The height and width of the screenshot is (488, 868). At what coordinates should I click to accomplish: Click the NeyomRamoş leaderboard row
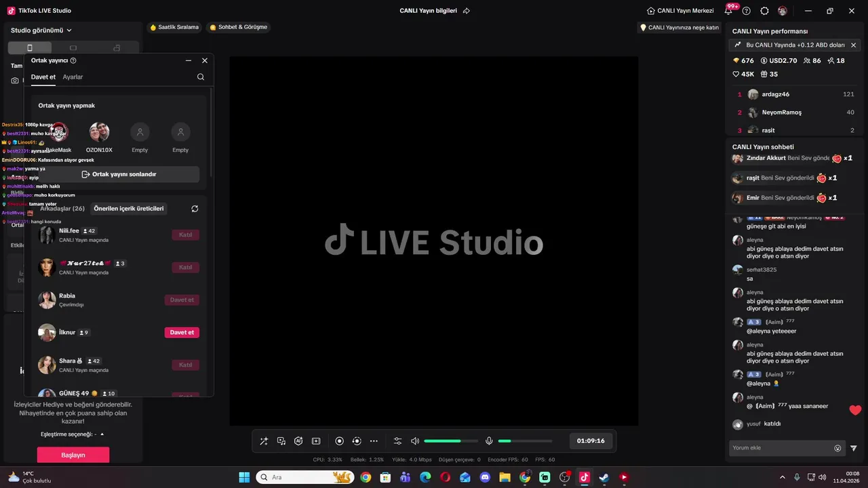795,113
